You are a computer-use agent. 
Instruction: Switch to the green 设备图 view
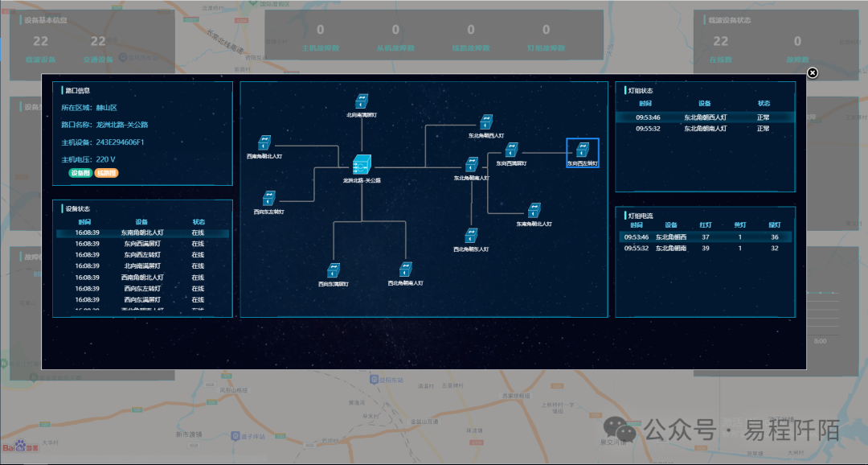point(80,173)
